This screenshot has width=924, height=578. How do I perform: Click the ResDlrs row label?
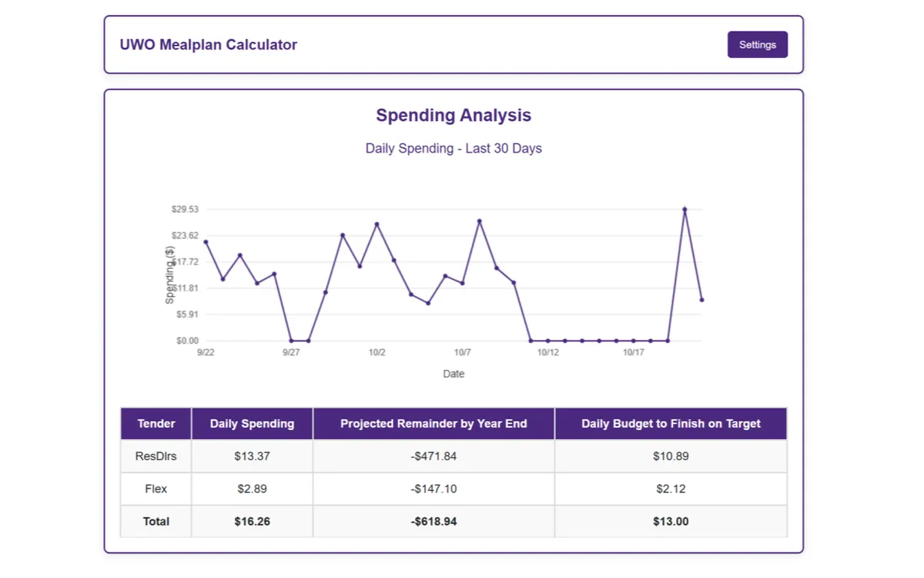click(156, 456)
